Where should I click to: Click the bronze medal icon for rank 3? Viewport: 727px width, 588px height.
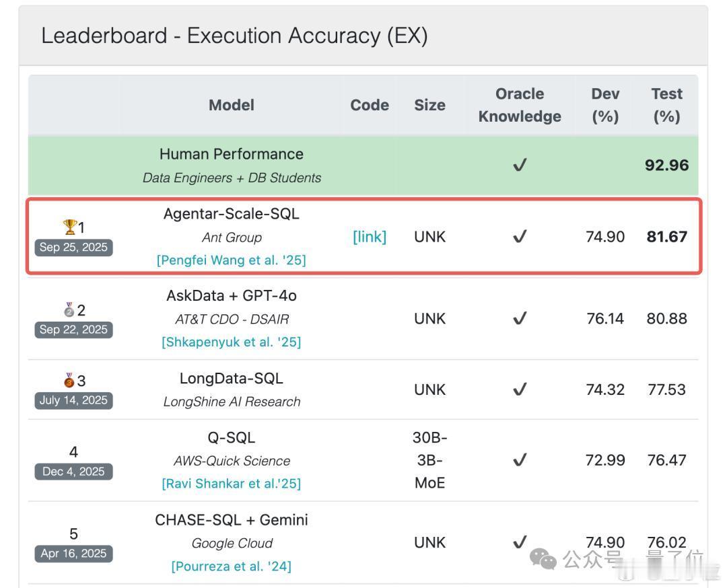[x=69, y=380]
